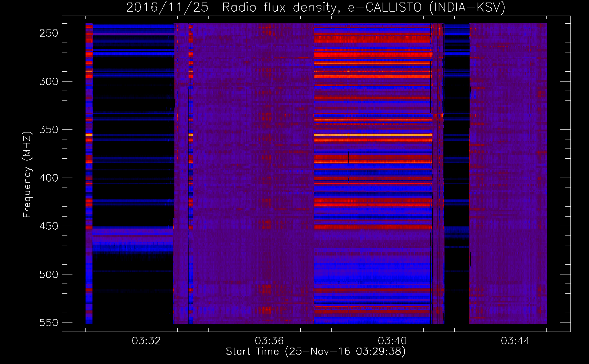Click the plot title '2016/11/25 Radio flux density'
Screen dimensions: 589x364
click(x=316, y=7)
